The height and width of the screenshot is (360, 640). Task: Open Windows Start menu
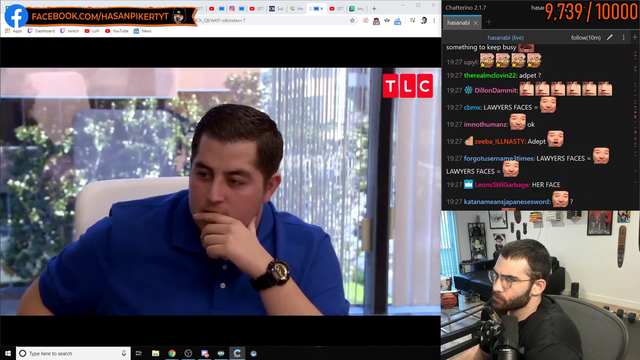click(8, 353)
